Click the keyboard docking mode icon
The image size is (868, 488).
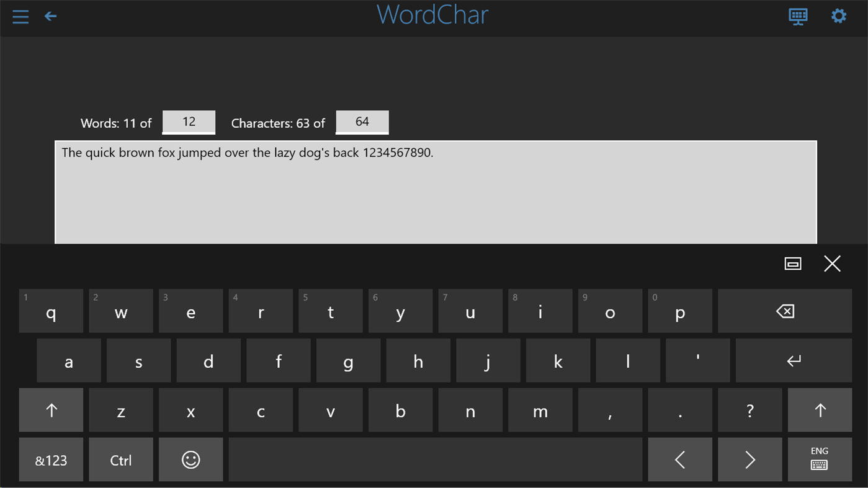[793, 263]
